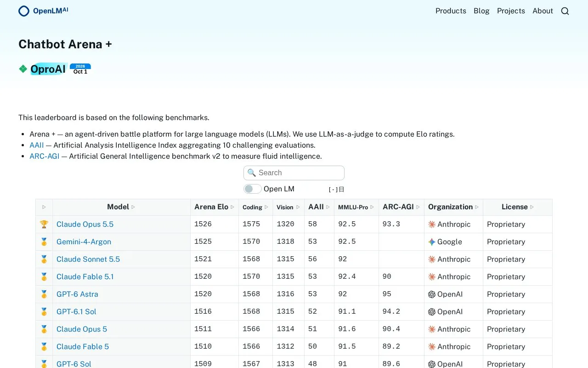Click the medal icon for Claude Opus 5

44,329
